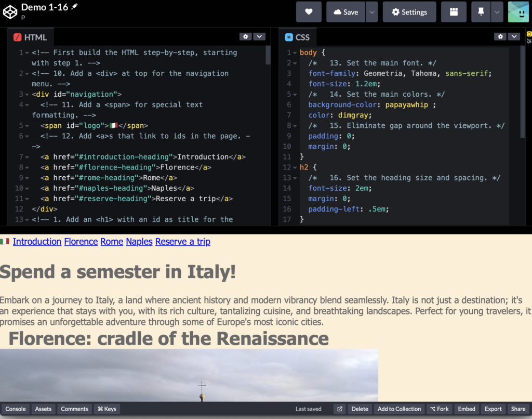Click the CSS asterisk icon
This screenshot has height=419, width=532.
(x=289, y=37)
